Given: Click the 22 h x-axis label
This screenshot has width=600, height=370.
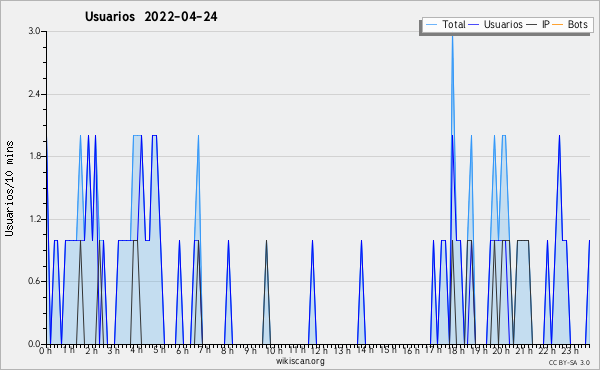Looking at the screenshot, I should (x=547, y=350).
